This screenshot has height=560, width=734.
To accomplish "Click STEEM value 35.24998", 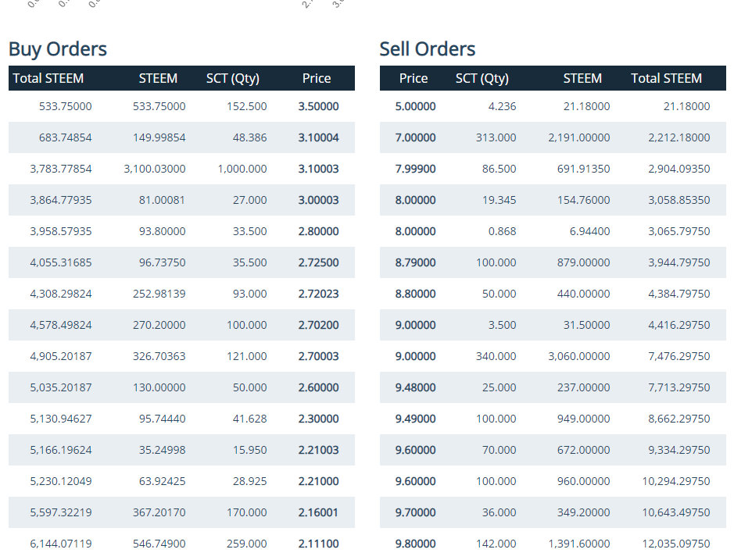I will [163, 450].
